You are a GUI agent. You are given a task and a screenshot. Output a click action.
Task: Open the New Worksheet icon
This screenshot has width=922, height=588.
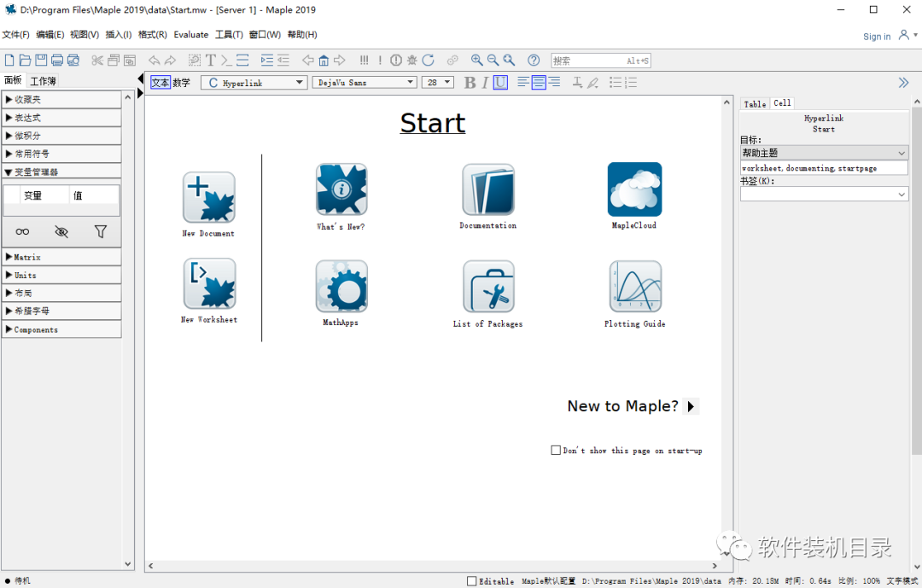(209, 283)
